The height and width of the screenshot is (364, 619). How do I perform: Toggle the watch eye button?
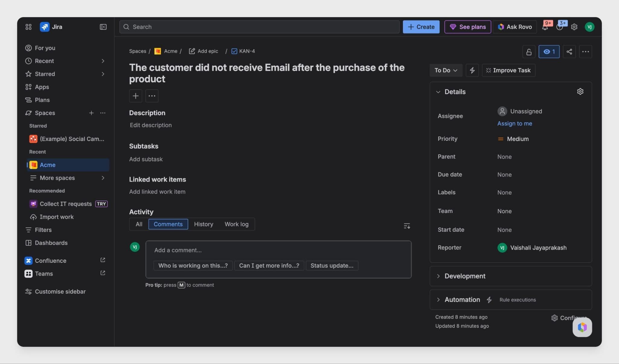549,52
